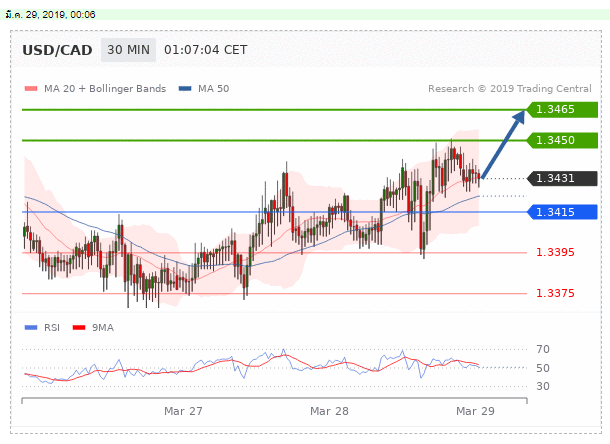Click the RSI 70 level label
Screen dimensions: 610x444
coord(543,349)
